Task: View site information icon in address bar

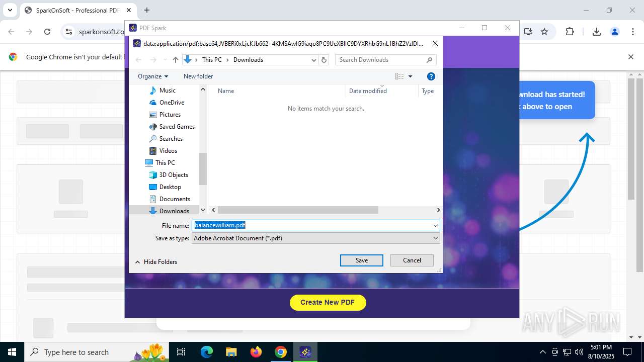Action: pyautogui.click(x=69, y=32)
